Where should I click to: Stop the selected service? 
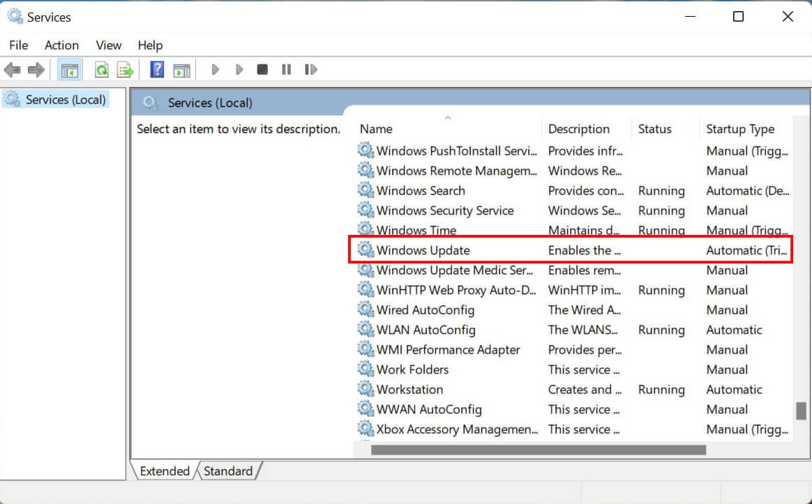coord(262,69)
